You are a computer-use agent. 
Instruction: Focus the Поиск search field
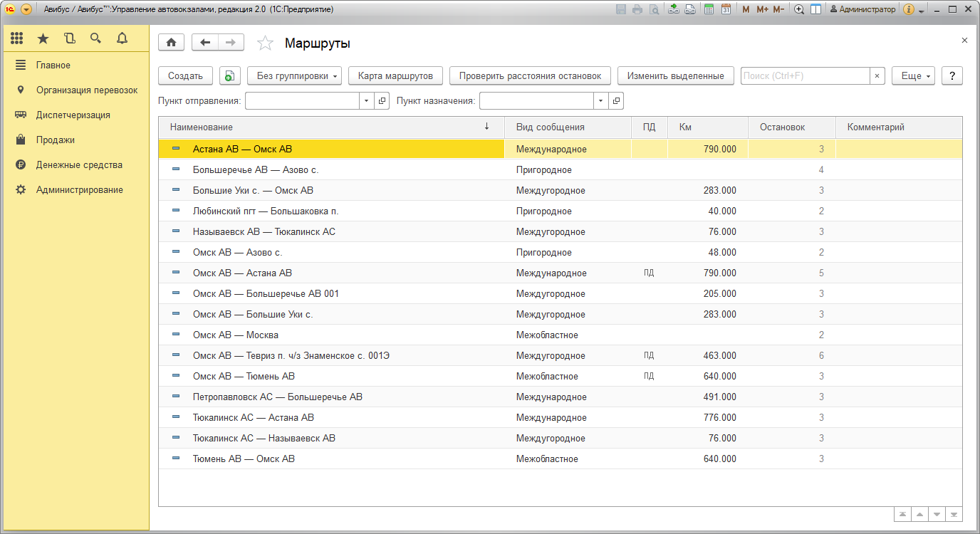pyautogui.click(x=805, y=76)
